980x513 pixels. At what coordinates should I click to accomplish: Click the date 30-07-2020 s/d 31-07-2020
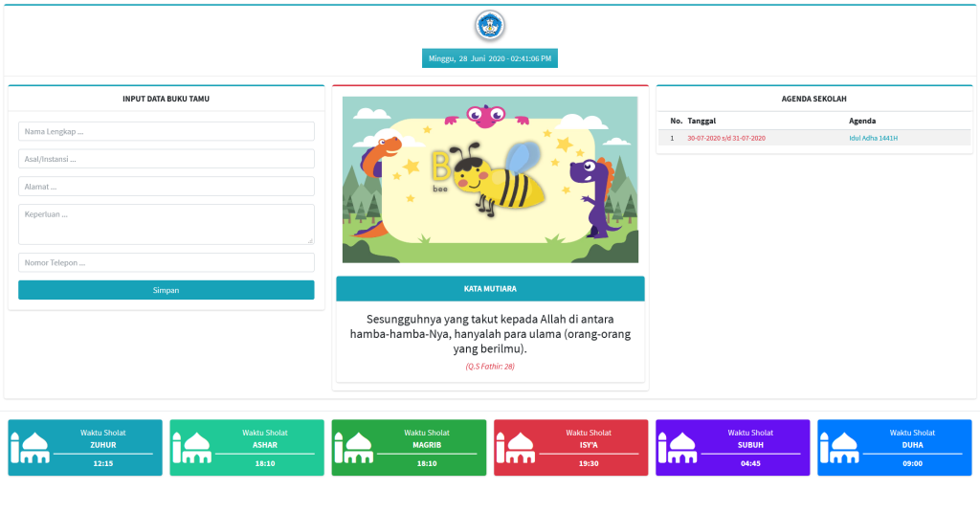726,138
